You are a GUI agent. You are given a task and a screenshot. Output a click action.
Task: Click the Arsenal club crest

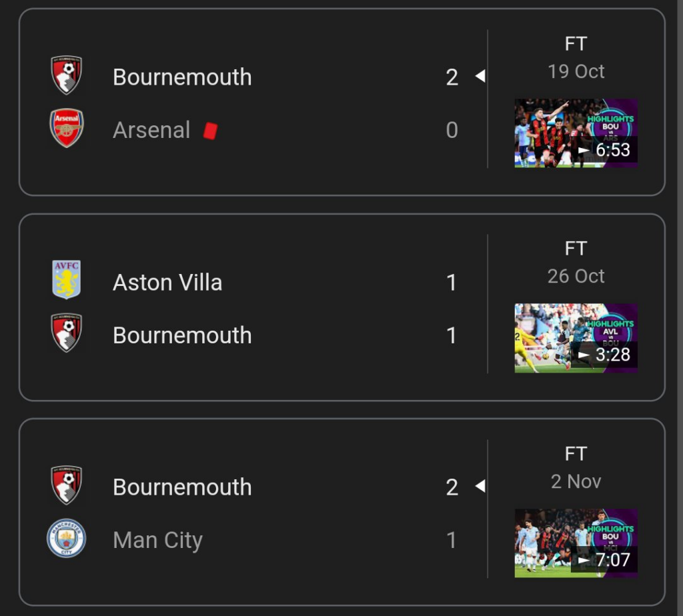point(67,128)
